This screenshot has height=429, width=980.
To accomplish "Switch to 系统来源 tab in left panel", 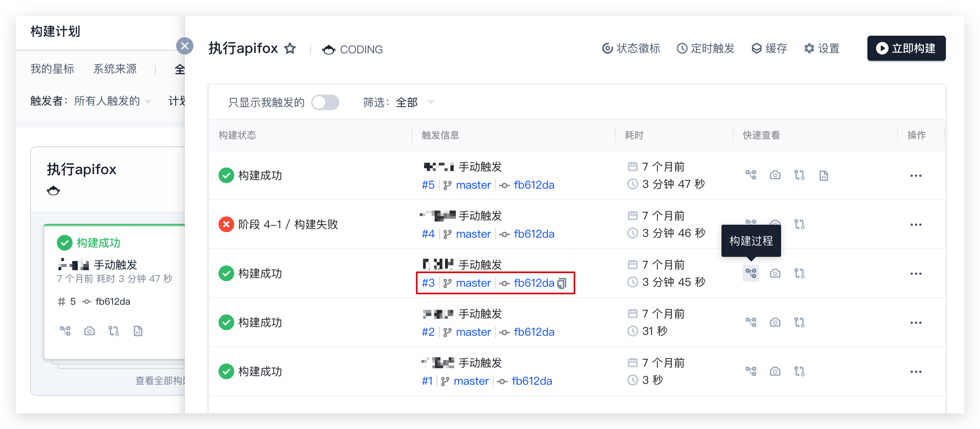I will click(115, 69).
